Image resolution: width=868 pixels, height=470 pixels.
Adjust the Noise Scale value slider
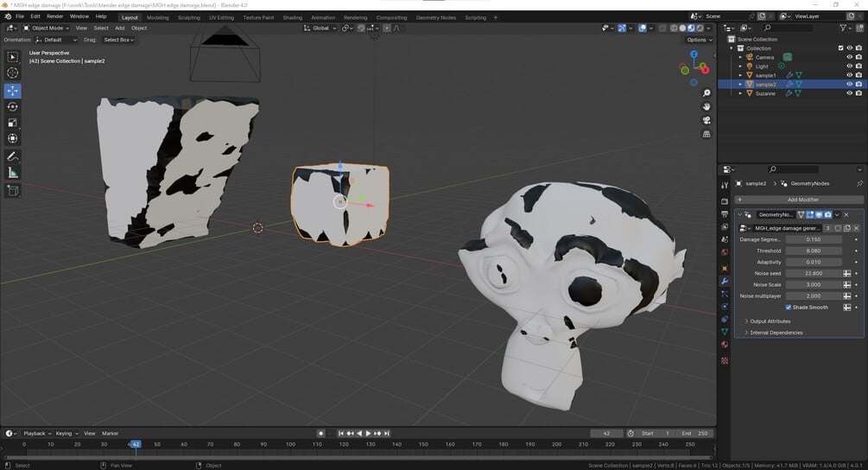point(814,284)
